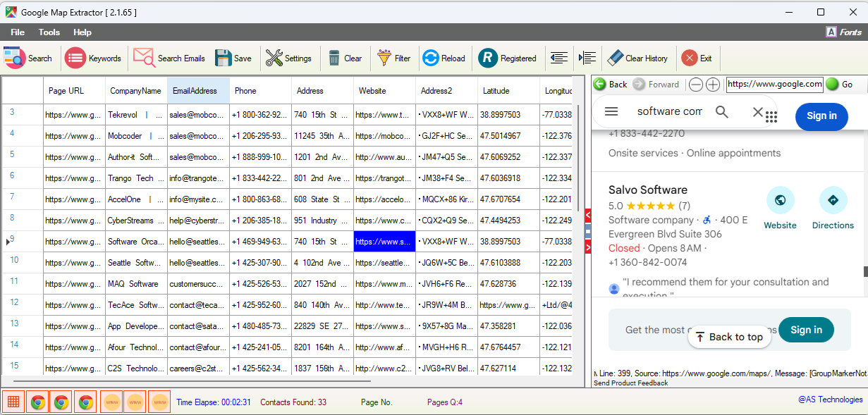
Task: Click the Contacts Found: 33 status text
Action: pos(293,402)
